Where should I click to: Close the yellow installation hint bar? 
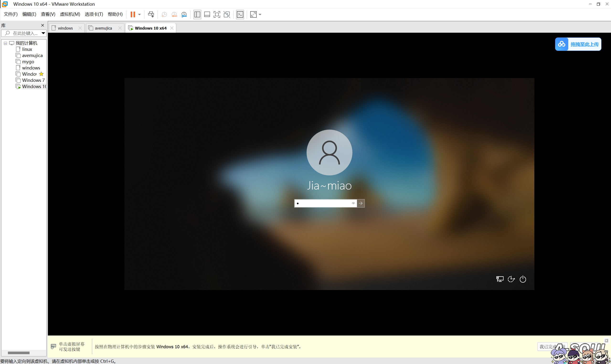tap(606, 340)
